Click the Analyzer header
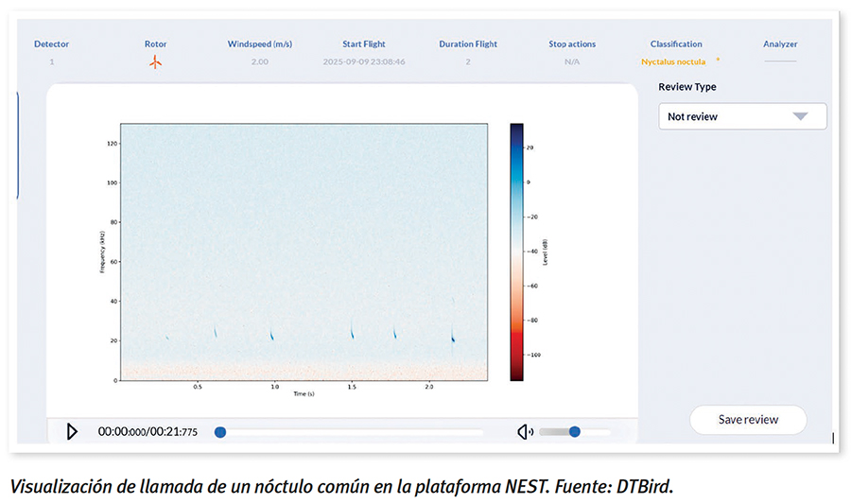 point(780,43)
